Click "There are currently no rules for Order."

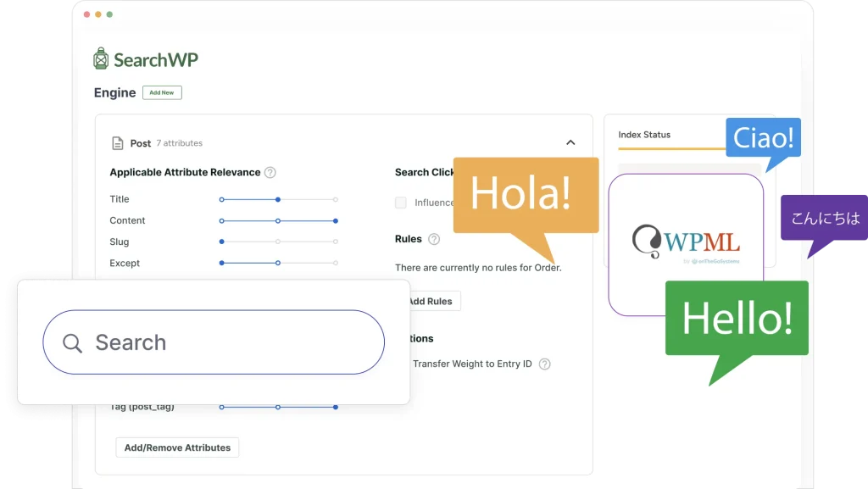pyautogui.click(x=478, y=268)
